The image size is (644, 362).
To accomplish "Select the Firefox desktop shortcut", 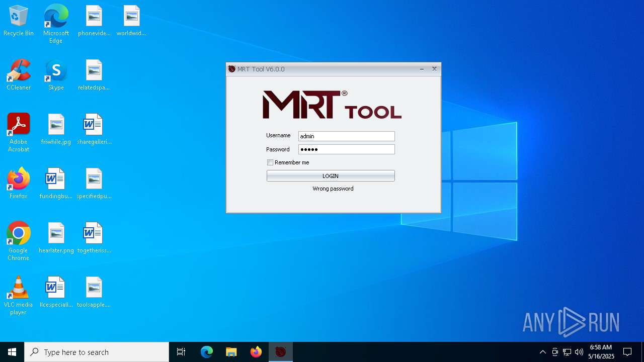I will [19, 184].
